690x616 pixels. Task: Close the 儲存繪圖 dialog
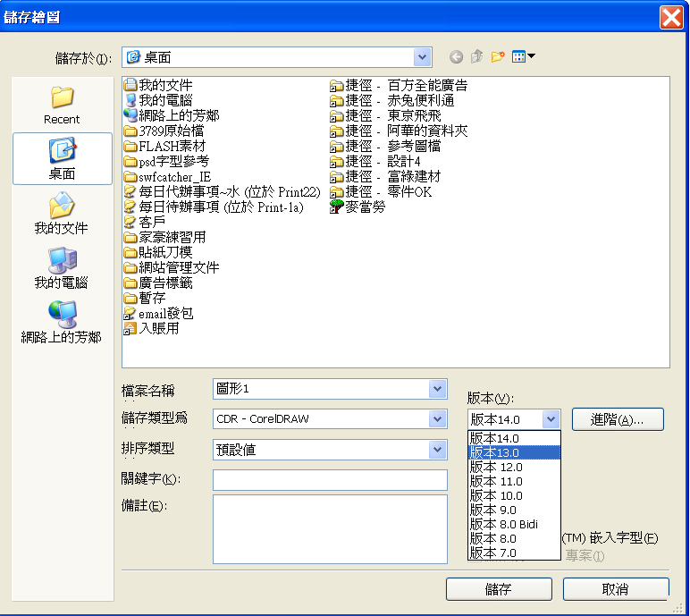tap(671, 17)
